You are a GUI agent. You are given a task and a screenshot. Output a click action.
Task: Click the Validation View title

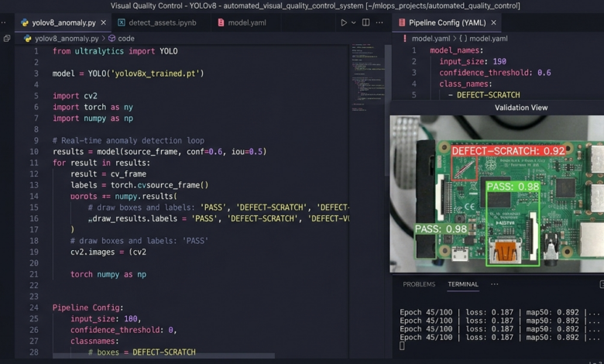tap(521, 108)
